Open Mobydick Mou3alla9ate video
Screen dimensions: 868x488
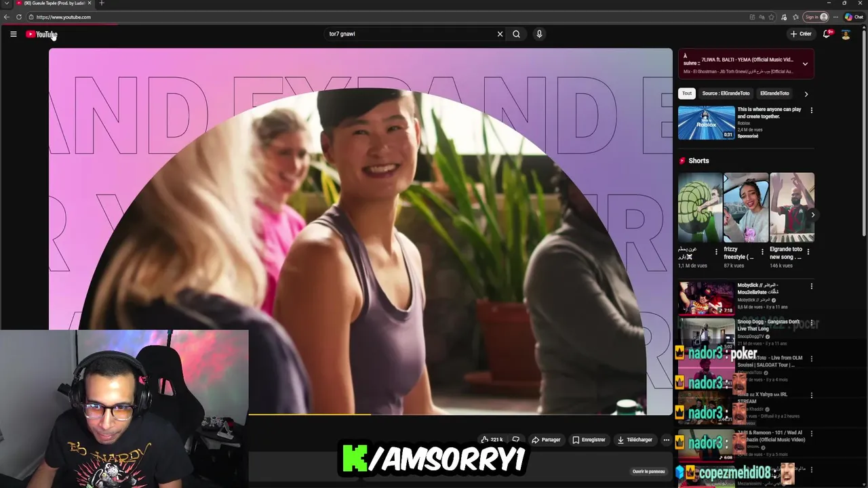(x=757, y=288)
